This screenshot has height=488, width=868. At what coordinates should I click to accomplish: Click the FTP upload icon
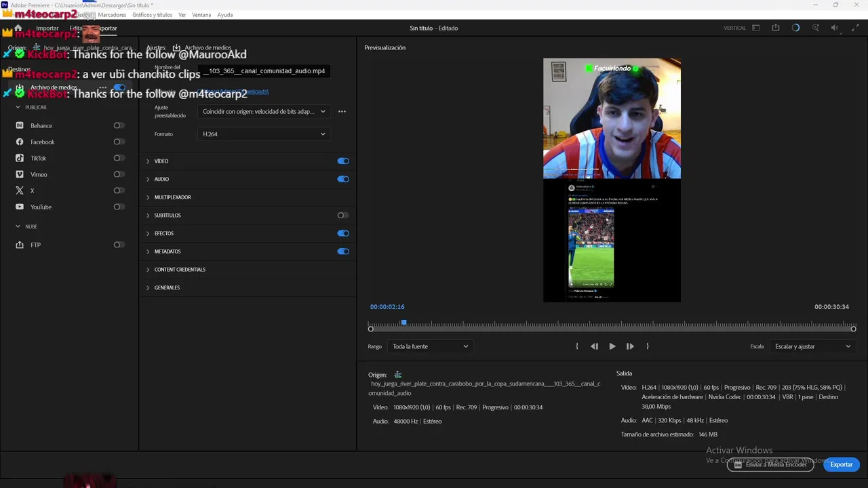(20, 245)
